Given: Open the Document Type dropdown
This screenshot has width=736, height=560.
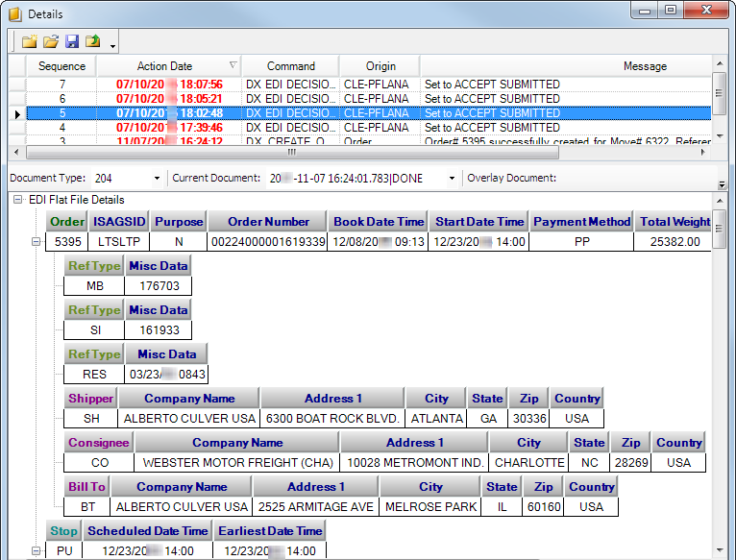Looking at the screenshot, I should point(157,179).
